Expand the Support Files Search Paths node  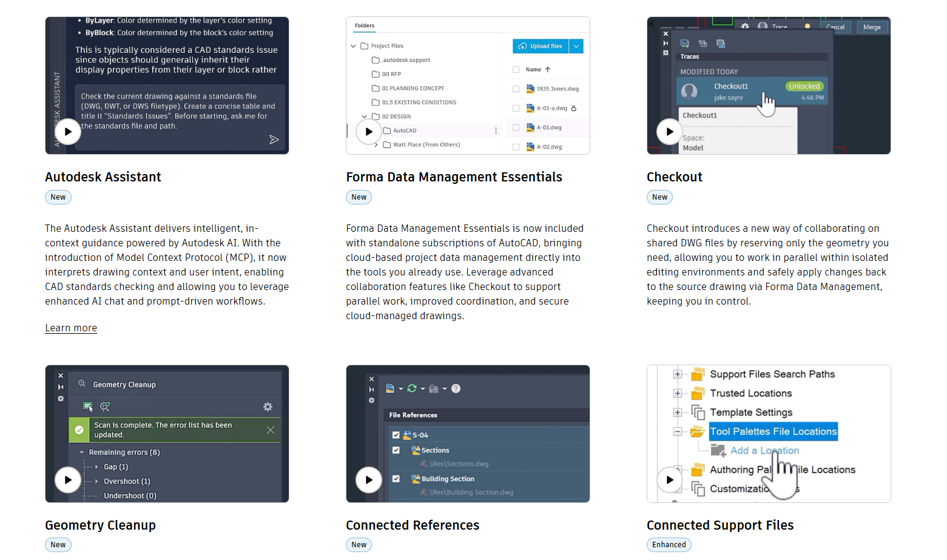(x=678, y=374)
